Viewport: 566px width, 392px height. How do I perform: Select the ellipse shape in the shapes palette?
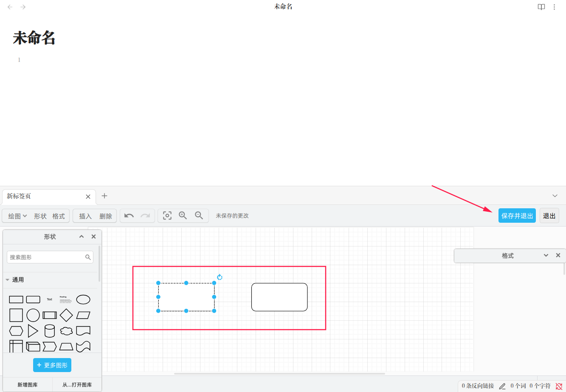[83, 300]
